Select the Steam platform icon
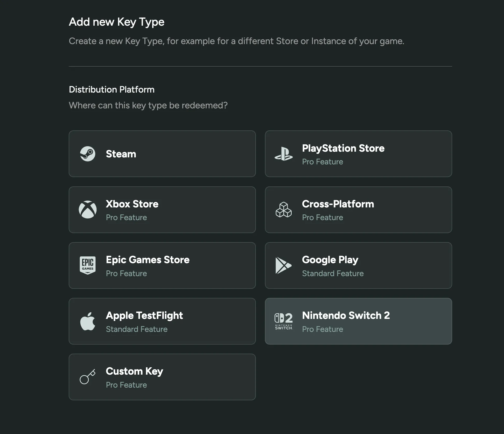The height and width of the screenshot is (434, 504). point(88,153)
